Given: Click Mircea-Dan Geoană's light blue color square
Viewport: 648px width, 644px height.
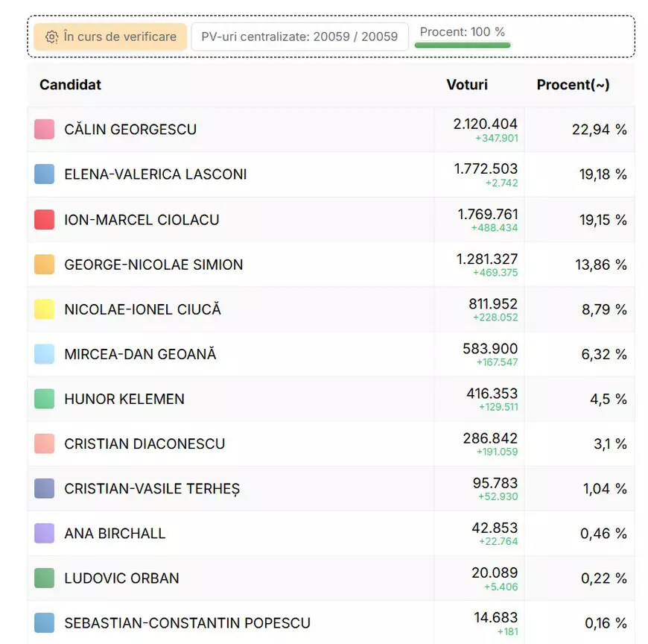Looking at the screenshot, I should pyautogui.click(x=43, y=353).
